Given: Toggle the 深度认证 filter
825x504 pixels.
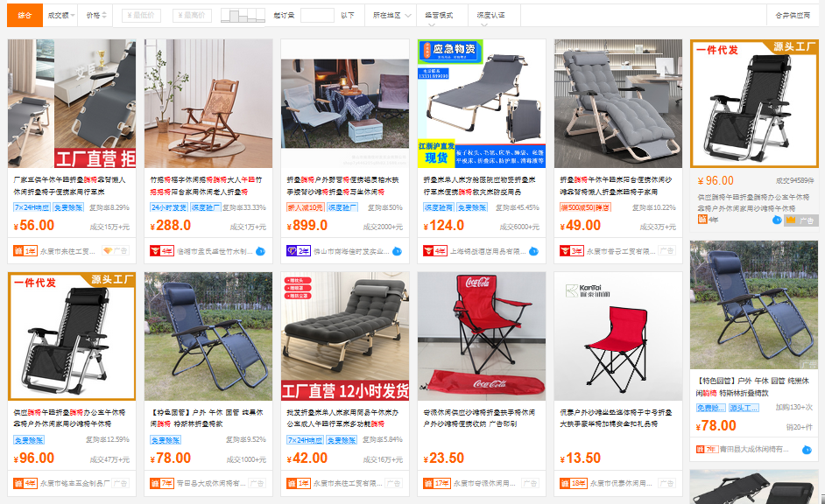Looking at the screenshot, I should (x=491, y=15).
